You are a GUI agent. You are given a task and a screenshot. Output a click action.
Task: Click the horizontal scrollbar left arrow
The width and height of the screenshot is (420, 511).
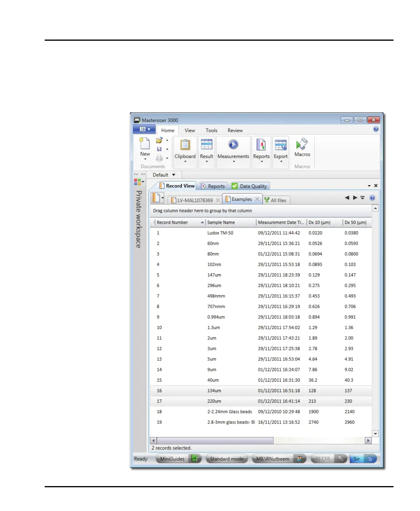point(154,441)
